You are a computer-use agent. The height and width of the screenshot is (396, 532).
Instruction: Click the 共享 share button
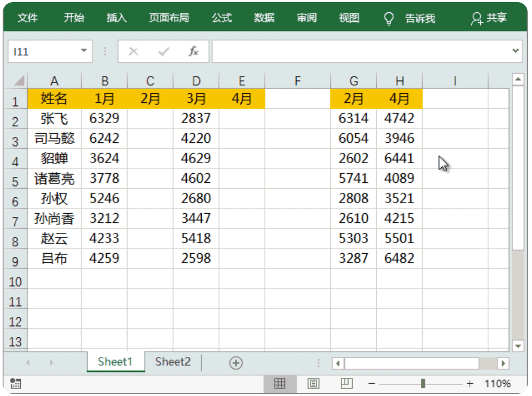[489, 18]
